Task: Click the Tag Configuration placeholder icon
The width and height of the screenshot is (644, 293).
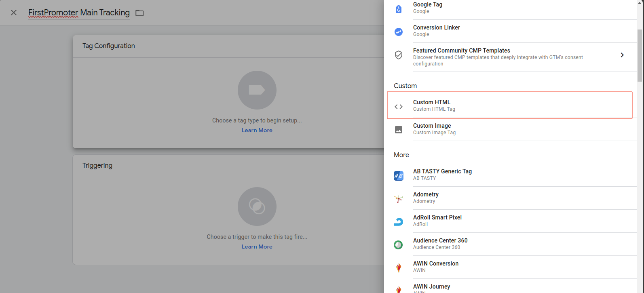Action: point(257,90)
